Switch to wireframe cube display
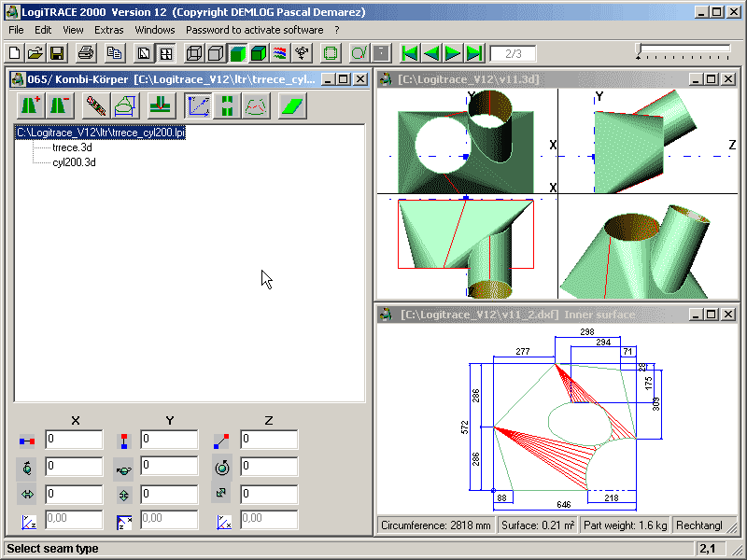747x560 pixels. (x=194, y=53)
